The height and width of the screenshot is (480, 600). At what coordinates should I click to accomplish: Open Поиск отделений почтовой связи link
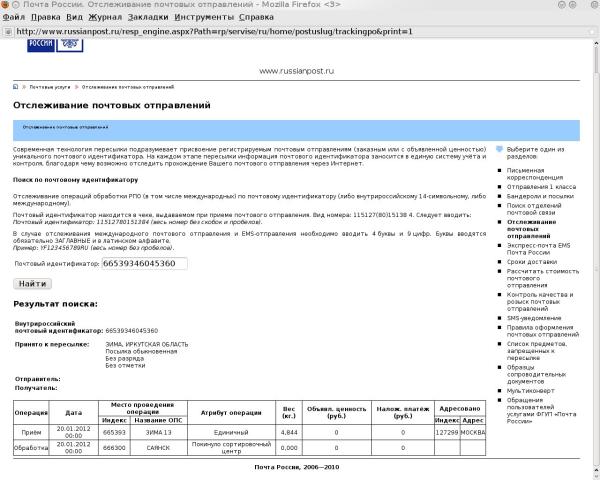[534, 209]
